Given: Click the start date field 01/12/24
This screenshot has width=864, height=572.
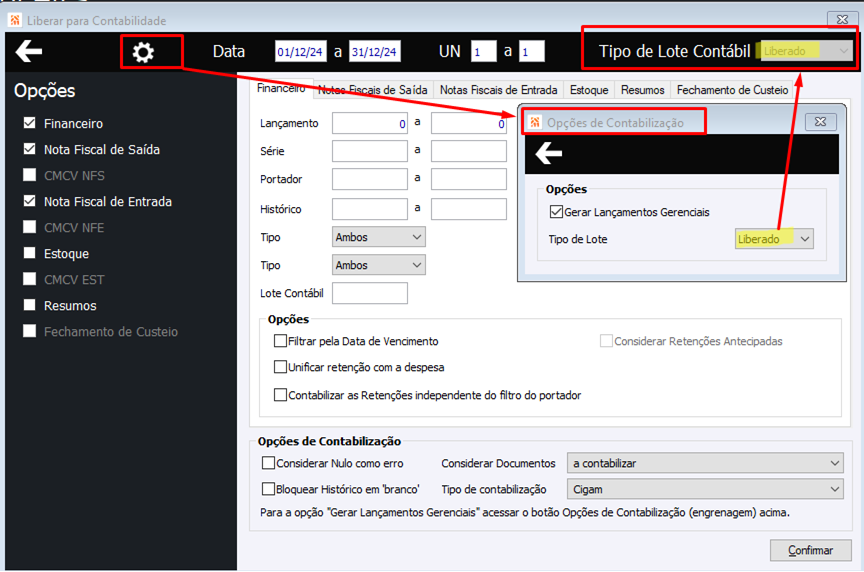Looking at the screenshot, I should (301, 51).
